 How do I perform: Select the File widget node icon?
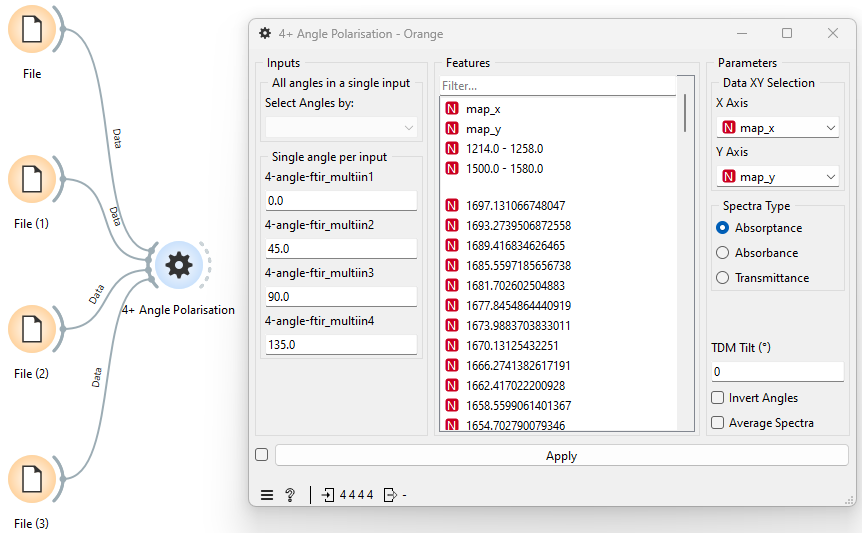pyautogui.click(x=32, y=29)
